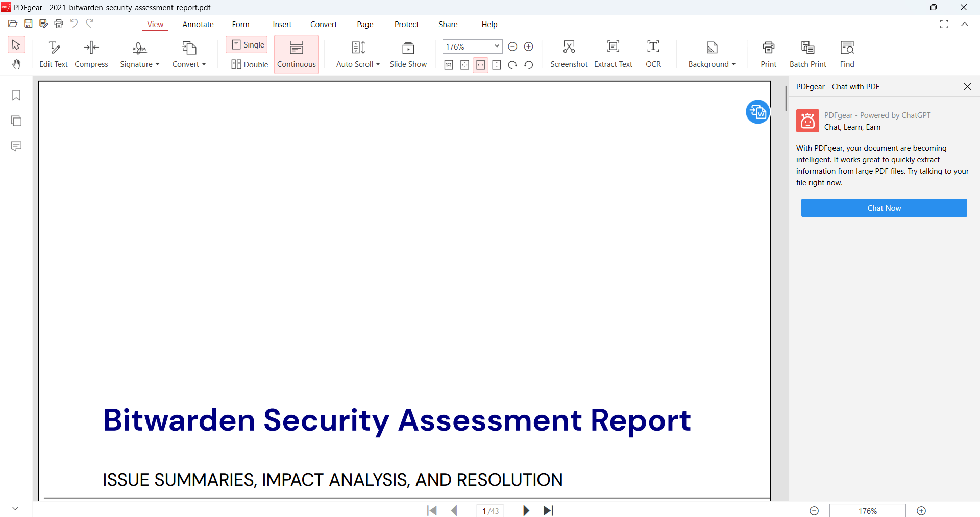Switch to Single page view
Screen dimensions: 980x517
point(247,44)
